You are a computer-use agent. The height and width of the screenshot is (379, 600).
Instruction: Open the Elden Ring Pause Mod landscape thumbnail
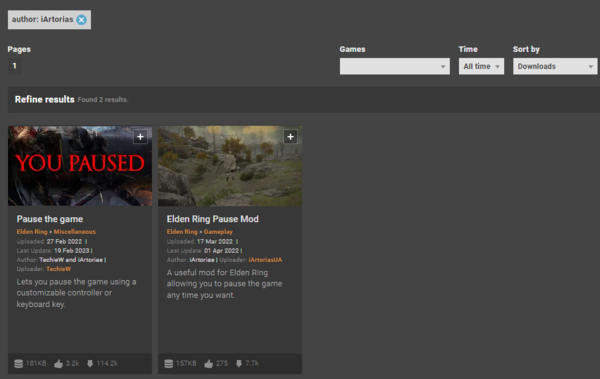[x=230, y=166]
